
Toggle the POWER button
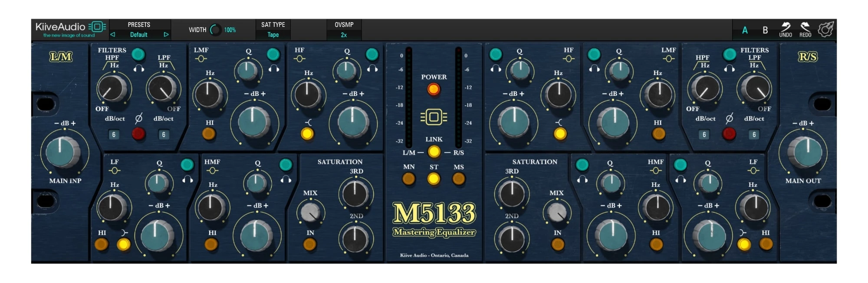click(434, 89)
